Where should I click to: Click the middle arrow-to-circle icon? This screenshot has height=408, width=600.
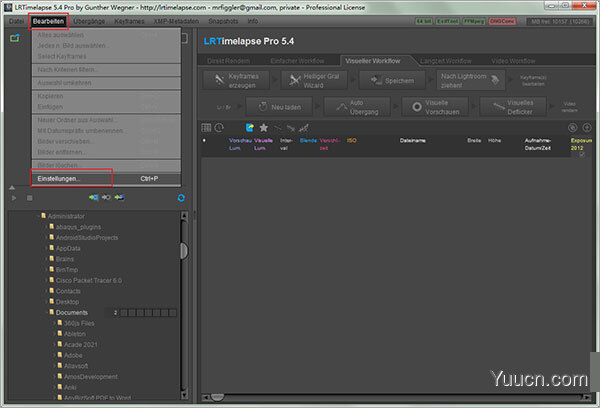tap(106, 197)
